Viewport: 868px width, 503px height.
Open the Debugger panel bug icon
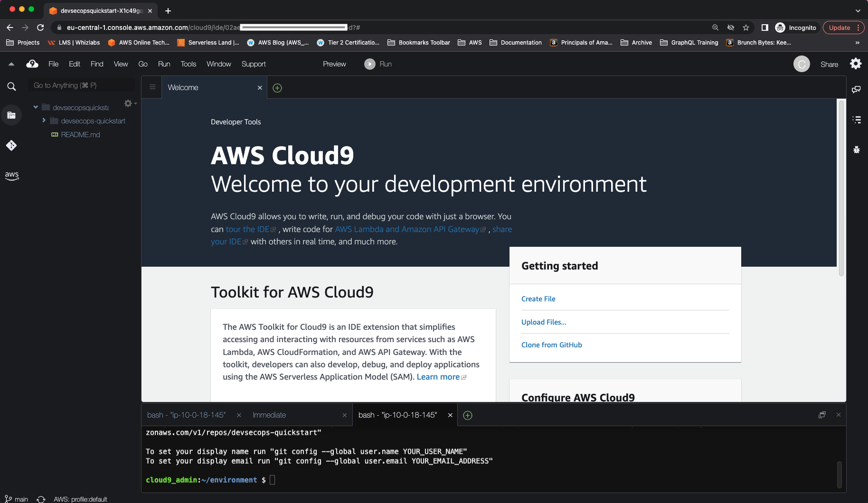pyautogui.click(x=857, y=149)
